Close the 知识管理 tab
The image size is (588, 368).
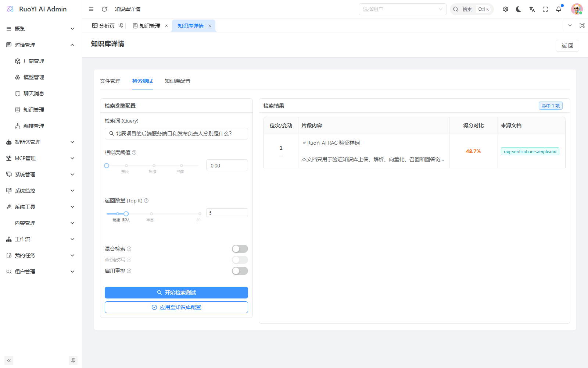[166, 26]
